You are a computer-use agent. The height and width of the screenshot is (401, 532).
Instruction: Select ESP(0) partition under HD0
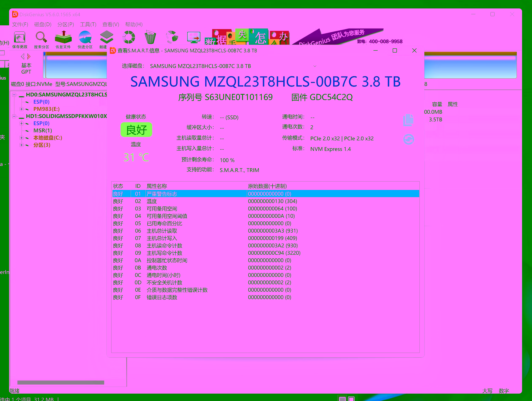pos(41,102)
